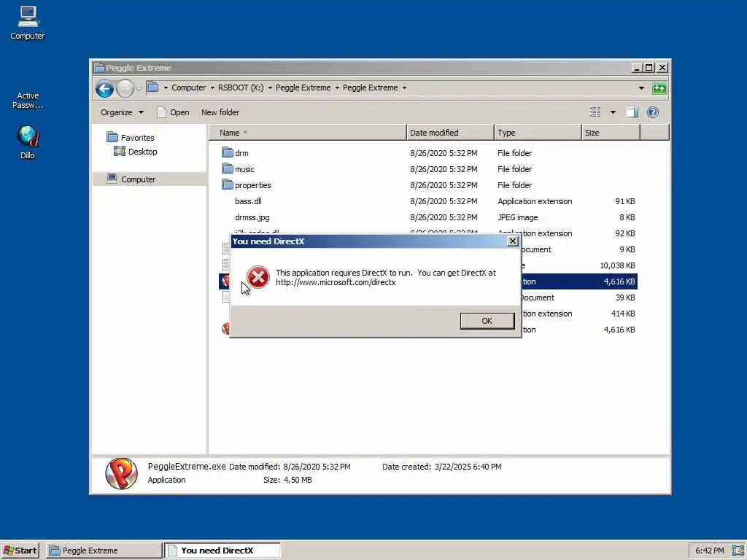The width and height of the screenshot is (747, 560).
Task: Toggle the preview pane icon
Action: [x=632, y=112]
